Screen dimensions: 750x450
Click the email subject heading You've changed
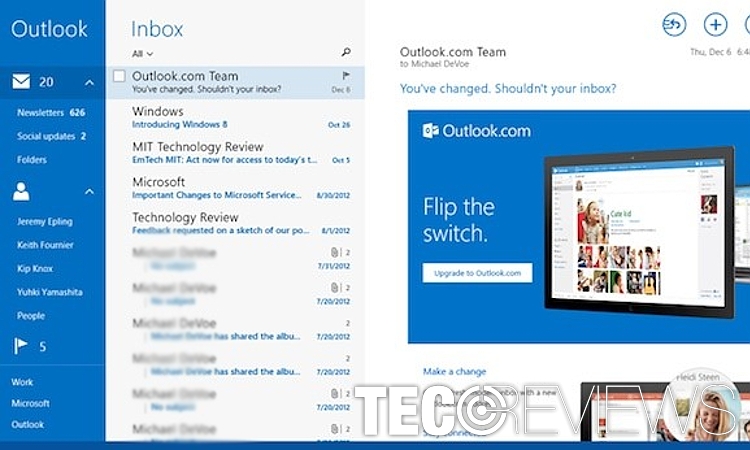coord(508,88)
